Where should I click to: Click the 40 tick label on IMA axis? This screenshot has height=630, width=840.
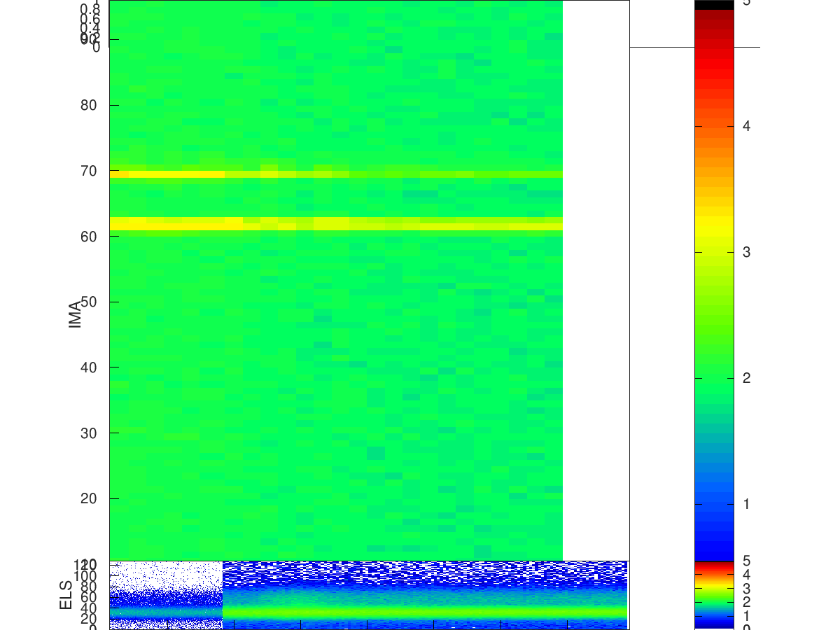[x=89, y=367]
